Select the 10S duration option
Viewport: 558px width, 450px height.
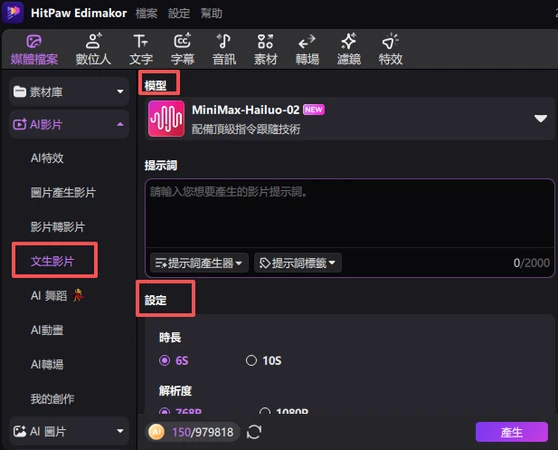coord(264,361)
